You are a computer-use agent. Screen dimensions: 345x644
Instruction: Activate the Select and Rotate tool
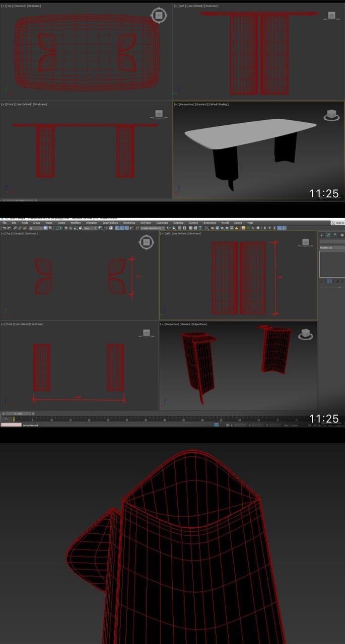click(71, 228)
